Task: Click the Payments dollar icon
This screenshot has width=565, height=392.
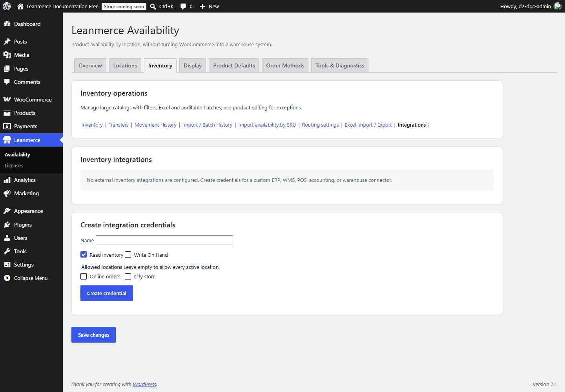Action: coord(7,126)
